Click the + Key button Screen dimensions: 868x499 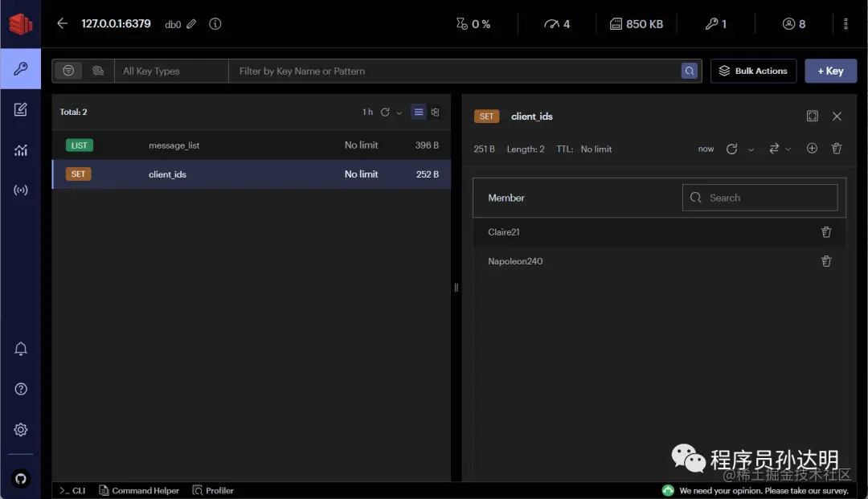(830, 71)
